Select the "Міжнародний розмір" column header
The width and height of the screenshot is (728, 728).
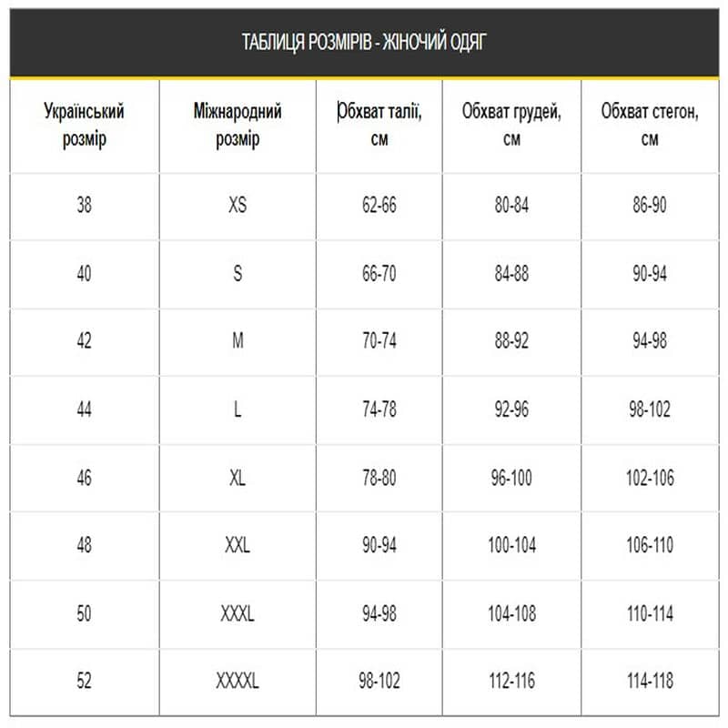238,126
